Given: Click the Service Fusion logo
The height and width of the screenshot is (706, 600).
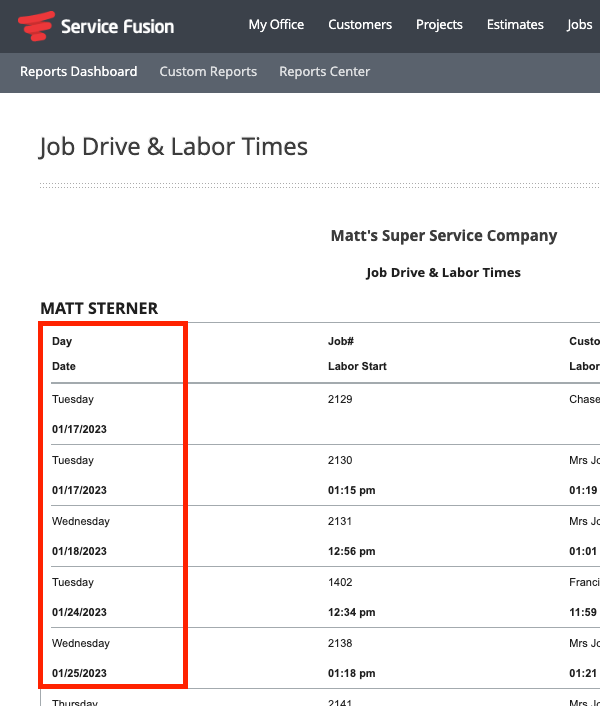Looking at the screenshot, I should coord(96,26).
